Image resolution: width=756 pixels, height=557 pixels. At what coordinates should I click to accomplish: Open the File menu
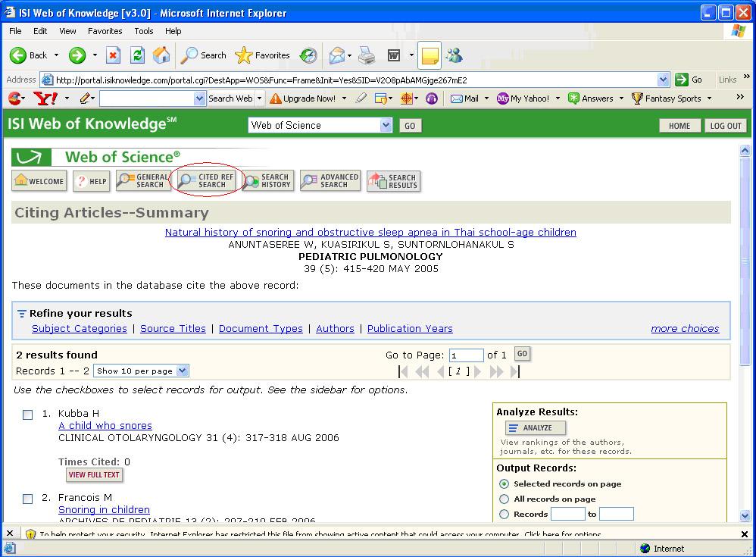click(x=15, y=31)
